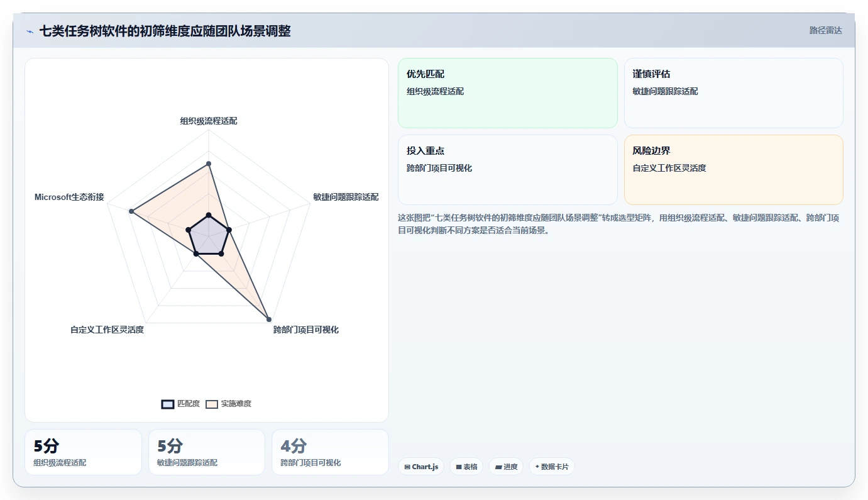
Task: Click the 组织级流程适配 radar axis label
Action: 209,121
